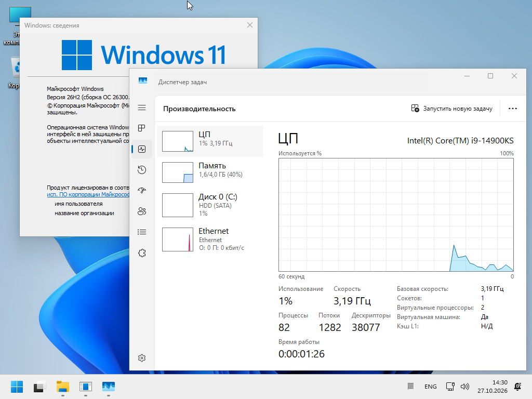
Task: Select the Recycle Bin desktop icon
Action: [x=14, y=73]
